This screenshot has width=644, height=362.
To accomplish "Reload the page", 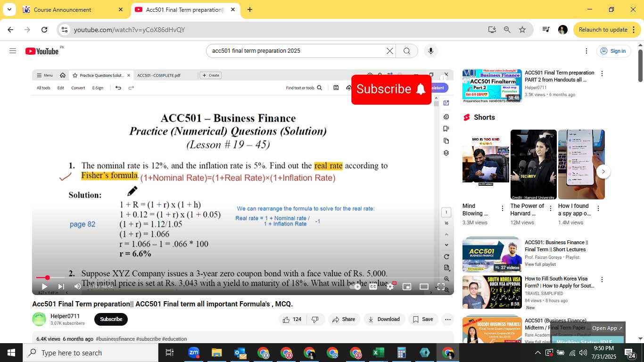I will pos(44,30).
